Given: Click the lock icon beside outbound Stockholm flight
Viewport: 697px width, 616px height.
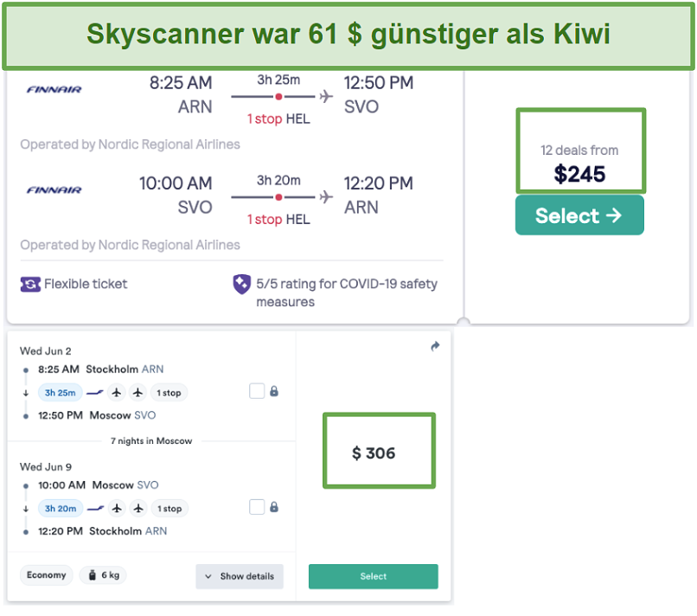Looking at the screenshot, I should [274, 392].
